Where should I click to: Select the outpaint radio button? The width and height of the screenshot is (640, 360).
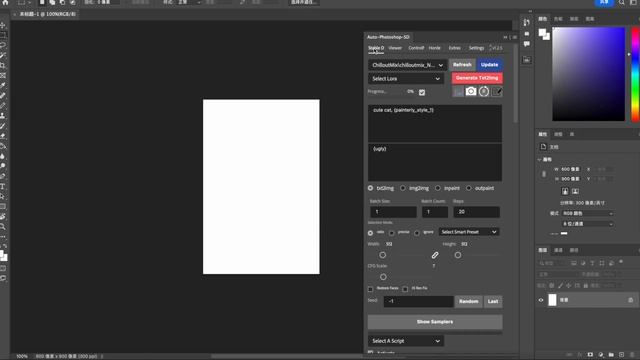coord(469,188)
